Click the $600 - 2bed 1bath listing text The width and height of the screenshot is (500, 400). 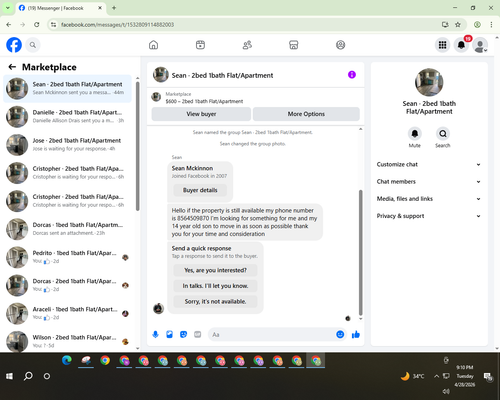pyautogui.click(x=204, y=101)
